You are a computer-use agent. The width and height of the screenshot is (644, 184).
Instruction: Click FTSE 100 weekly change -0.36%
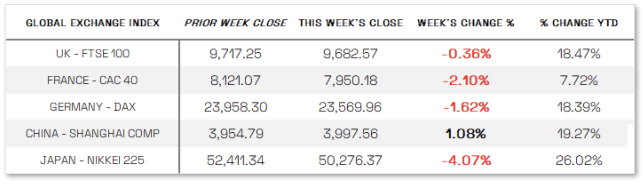click(x=466, y=54)
